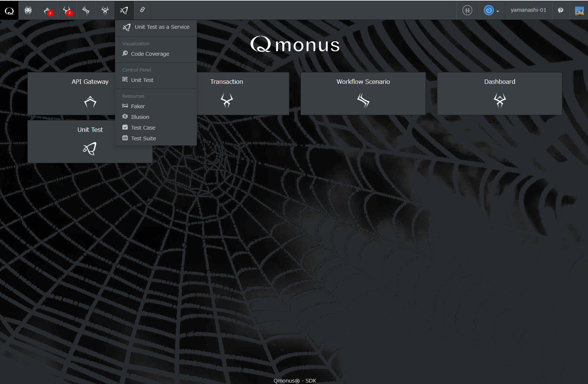Collapse the Unit Test toolbar dropdown menu
This screenshot has width=588, height=384.
click(x=124, y=10)
